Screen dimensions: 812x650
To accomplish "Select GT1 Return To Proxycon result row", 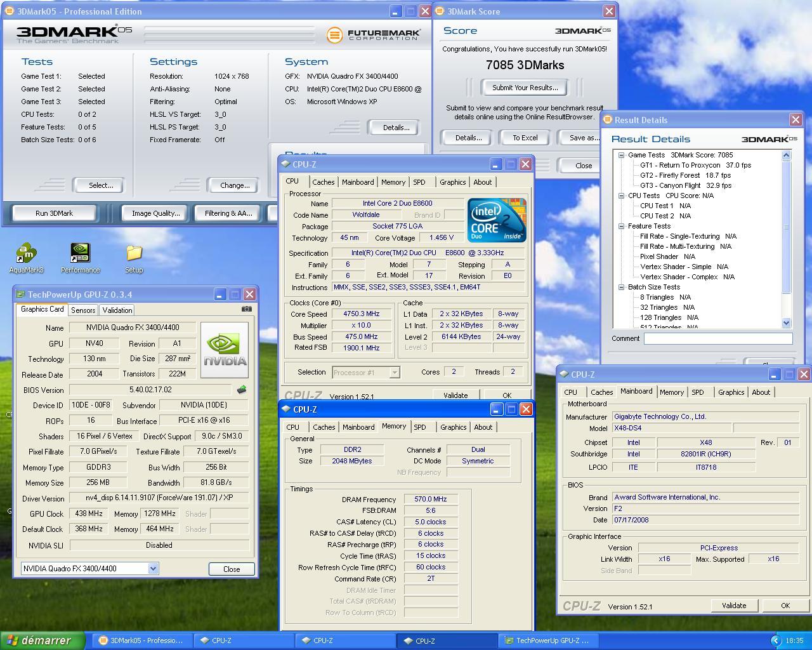I will tap(695, 165).
